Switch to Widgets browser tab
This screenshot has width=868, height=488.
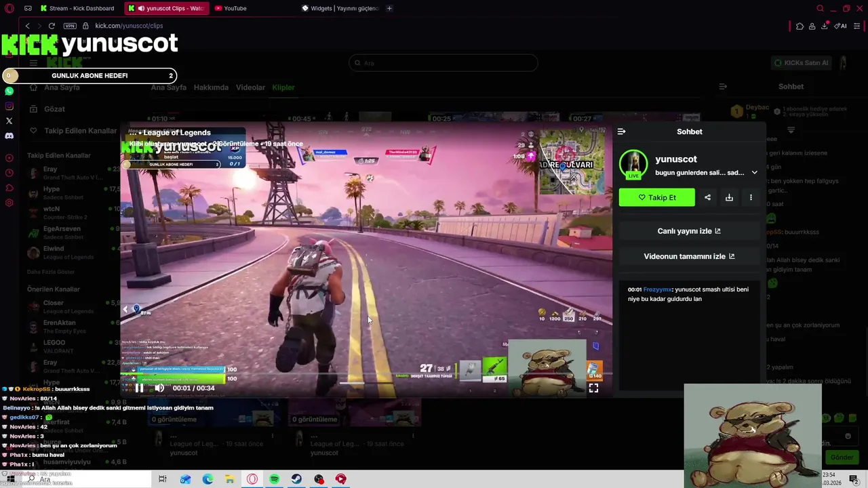tap(339, 8)
